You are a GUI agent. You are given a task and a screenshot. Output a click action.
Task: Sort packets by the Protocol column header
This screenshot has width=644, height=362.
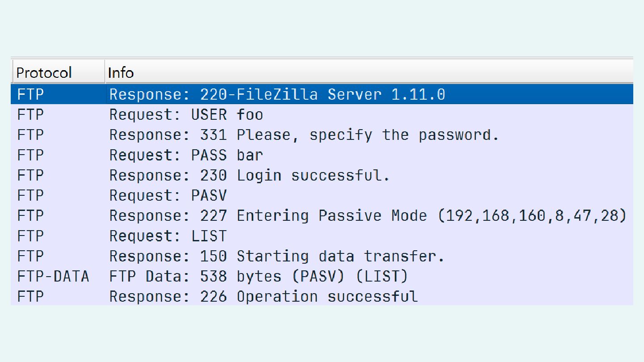(x=58, y=72)
